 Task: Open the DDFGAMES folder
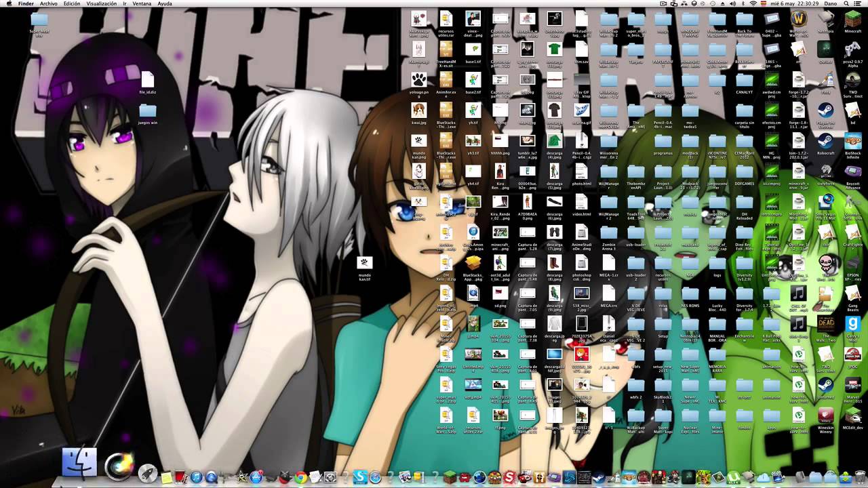click(x=744, y=171)
